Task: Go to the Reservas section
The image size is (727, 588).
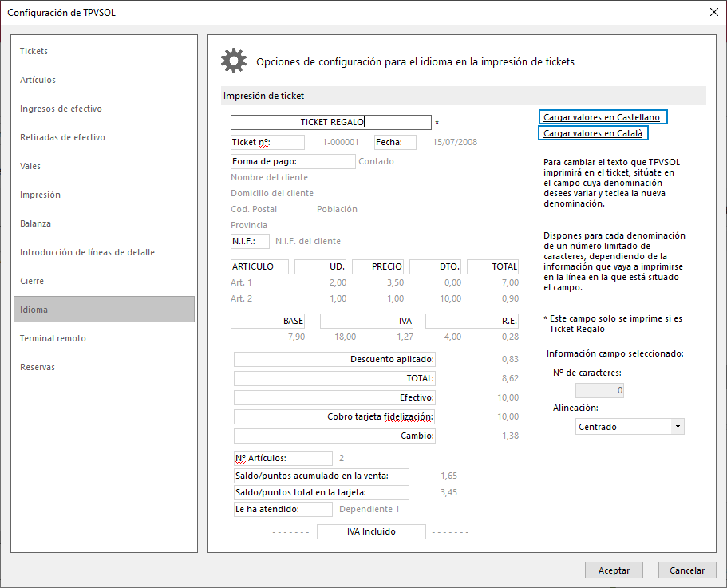Action: [104, 367]
